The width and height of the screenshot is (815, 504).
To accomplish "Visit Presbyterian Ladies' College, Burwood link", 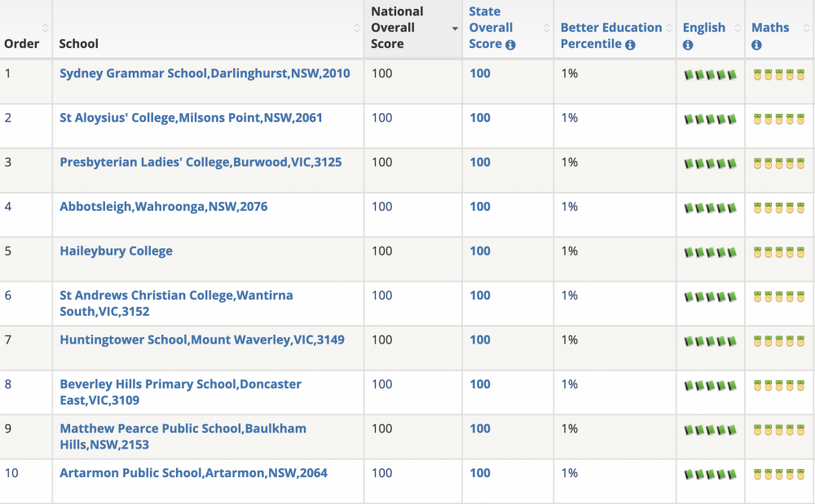I will 200,162.
